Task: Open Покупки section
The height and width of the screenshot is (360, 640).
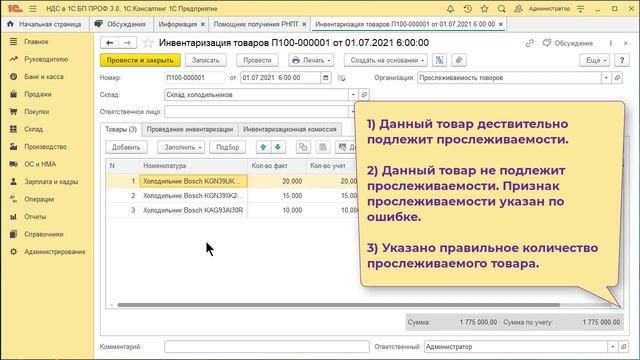Action: pos(36,112)
